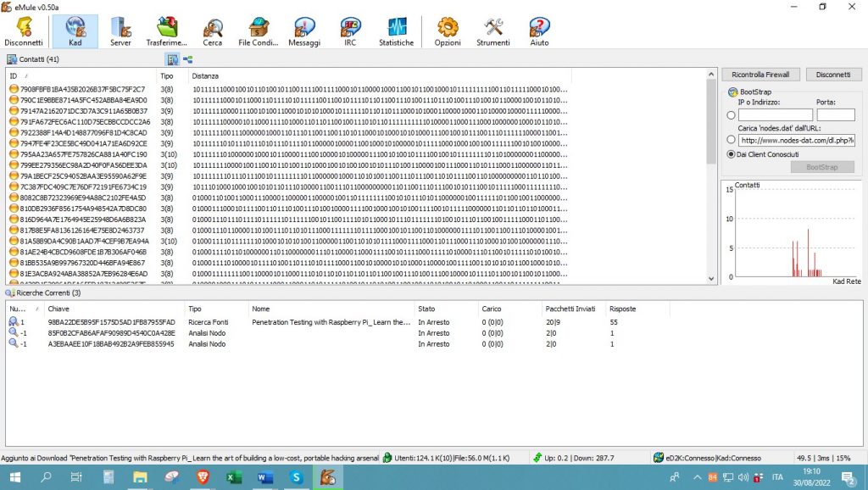
Task: Open the Strumenti tools menu
Action: point(493,31)
